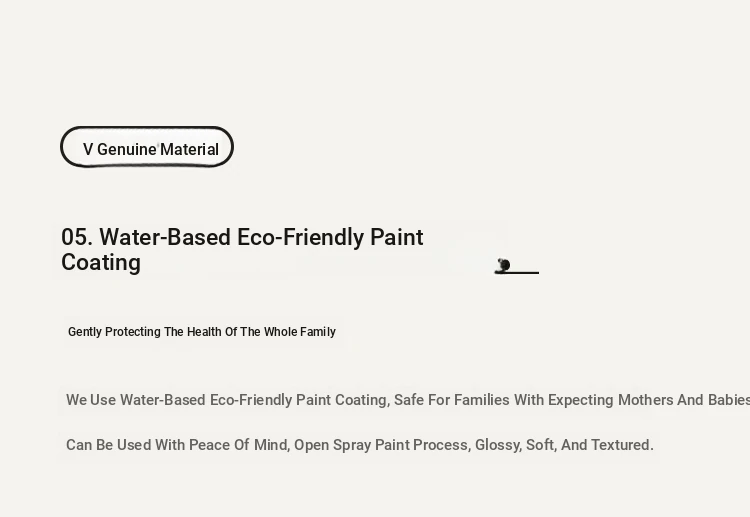Image resolution: width=750 pixels, height=517 pixels.
Task: Click the words 'Whole Family' in subtitle
Action: pos(299,332)
